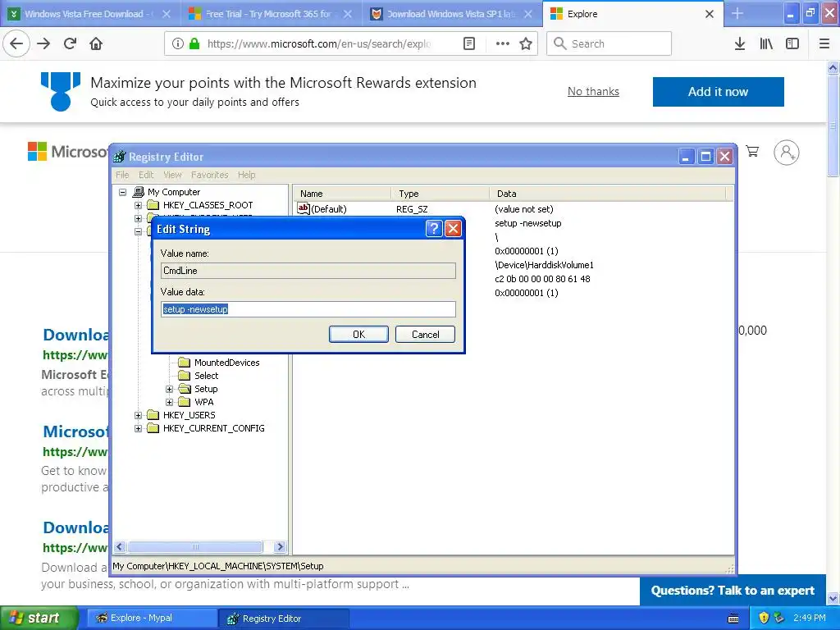
Task: Click the registry tree horizontal scrollbar thumb
Action: pyautogui.click(x=195, y=547)
